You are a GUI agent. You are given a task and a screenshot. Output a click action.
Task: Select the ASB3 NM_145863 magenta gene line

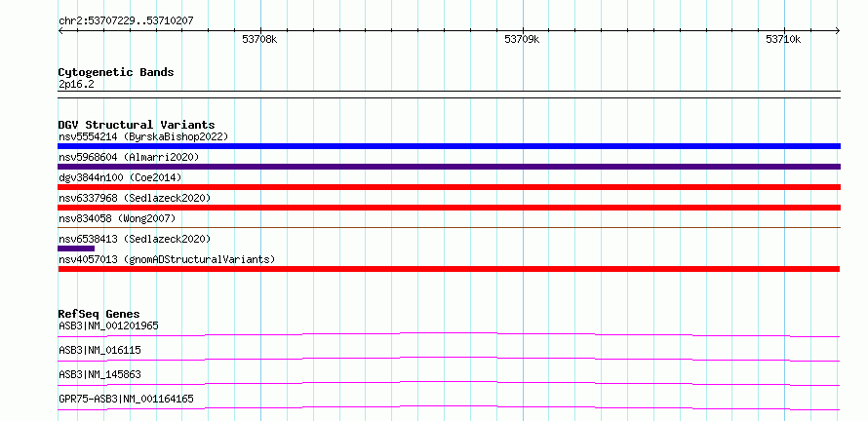449,383
